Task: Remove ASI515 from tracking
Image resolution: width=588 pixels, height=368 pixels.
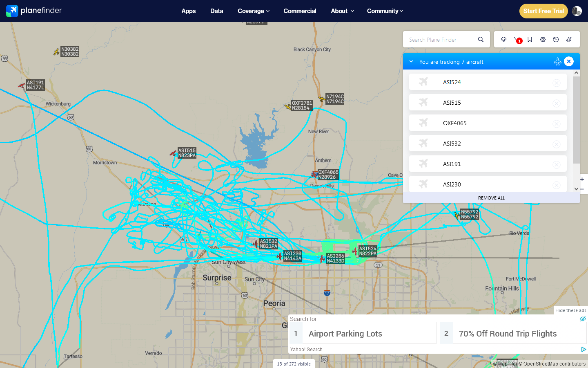Action: click(x=557, y=103)
